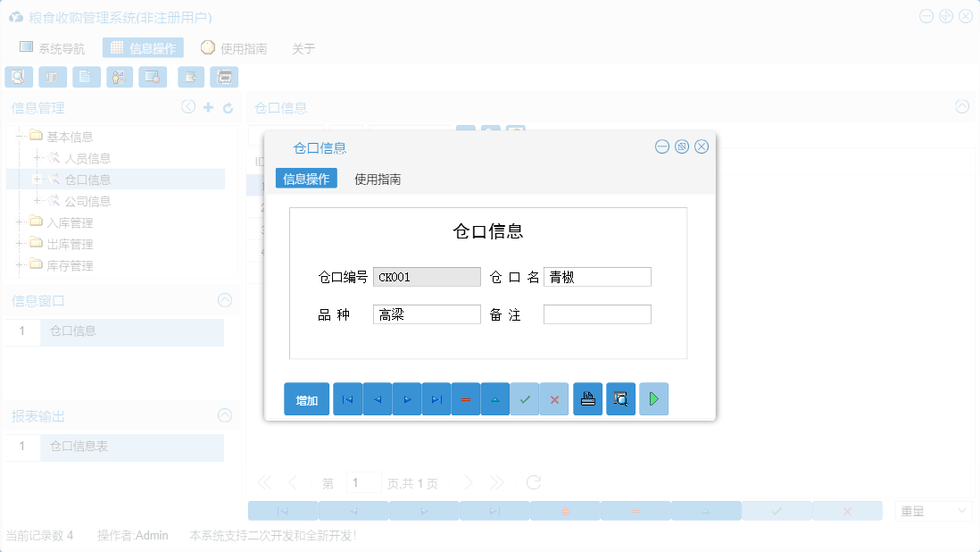980x552 pixels.
Task: Collapse the 报表输出 panel
Action: 224,415
